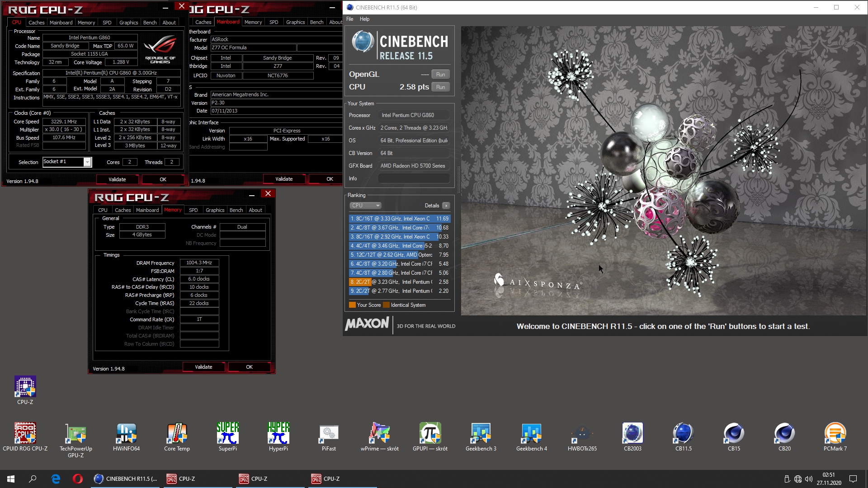Open the HyperPi desktop icon
This screenshot has width=868, height=488.
coord(278,436)
